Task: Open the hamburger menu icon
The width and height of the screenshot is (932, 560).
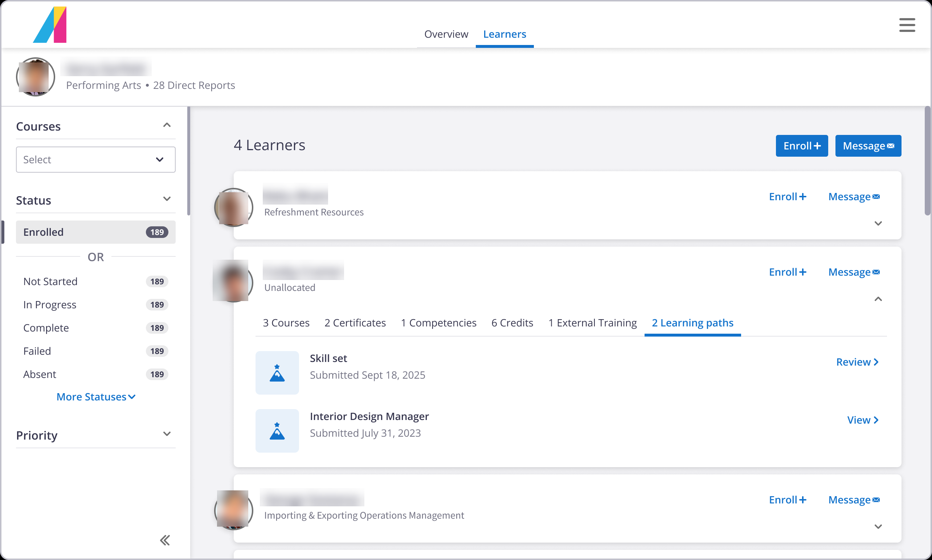Action: tap(907, 25)
